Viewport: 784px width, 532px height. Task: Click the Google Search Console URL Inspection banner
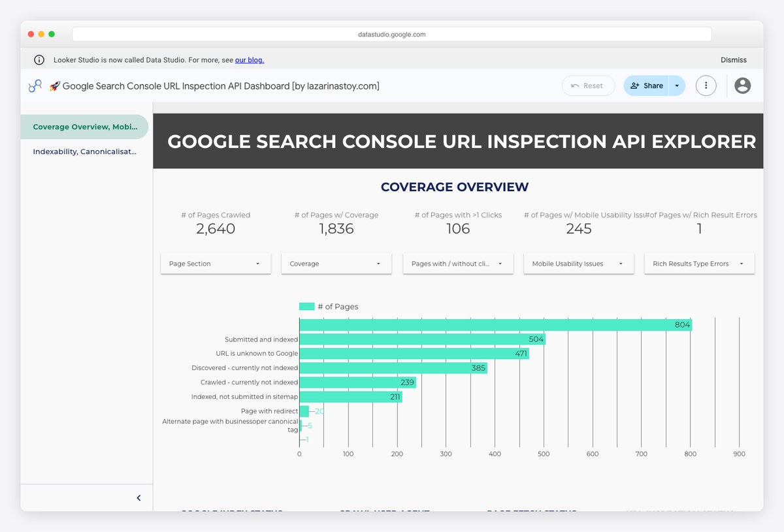coord(458,141)
